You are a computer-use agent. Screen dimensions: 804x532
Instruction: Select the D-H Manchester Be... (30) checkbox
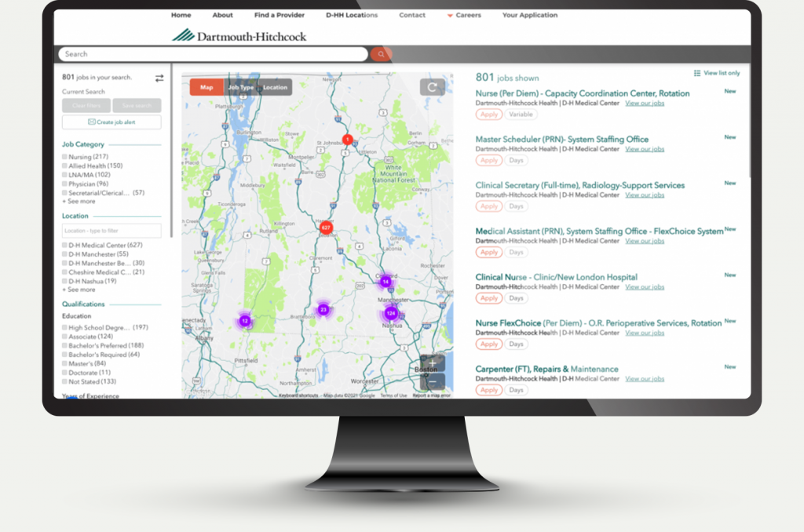(64, 263)
